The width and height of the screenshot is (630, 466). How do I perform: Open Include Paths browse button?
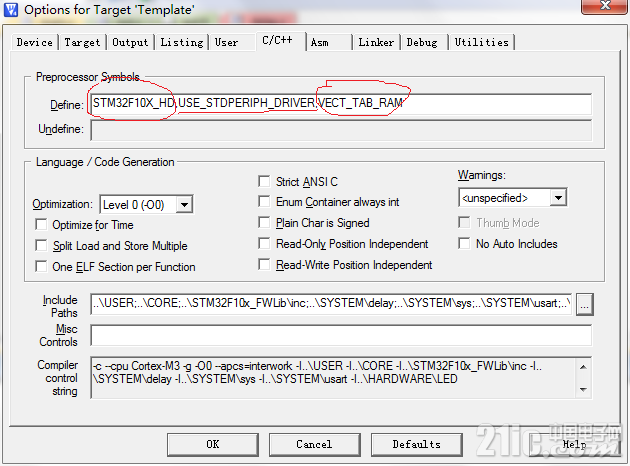pyautogui.click(x=584, y=305)
